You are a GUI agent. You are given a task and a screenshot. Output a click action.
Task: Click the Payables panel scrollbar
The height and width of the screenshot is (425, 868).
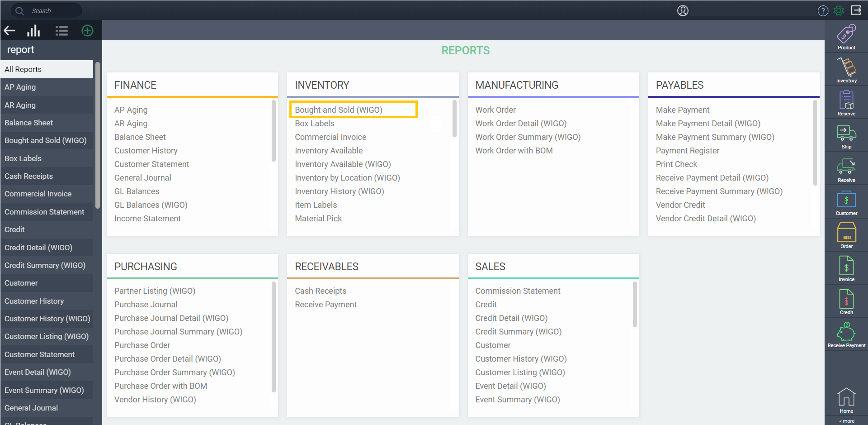815,143
